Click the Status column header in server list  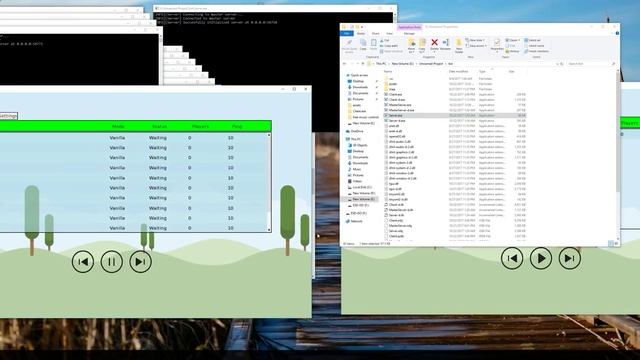tap(159, 127)
